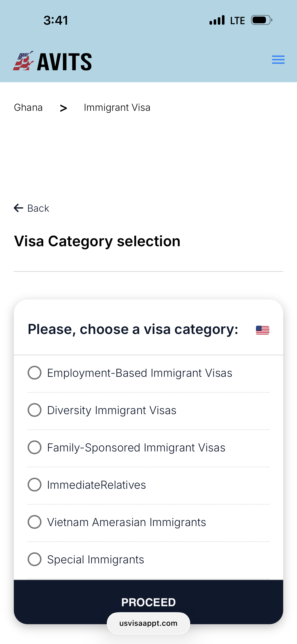Select Vietnam Amerasian Immigrants radio button
This screenshot has height=644, width=297.
pos(35,522)
